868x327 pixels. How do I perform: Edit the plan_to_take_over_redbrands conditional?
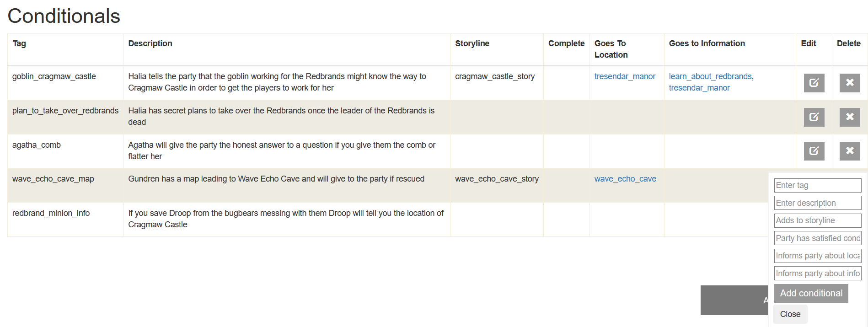pos(814,117)
